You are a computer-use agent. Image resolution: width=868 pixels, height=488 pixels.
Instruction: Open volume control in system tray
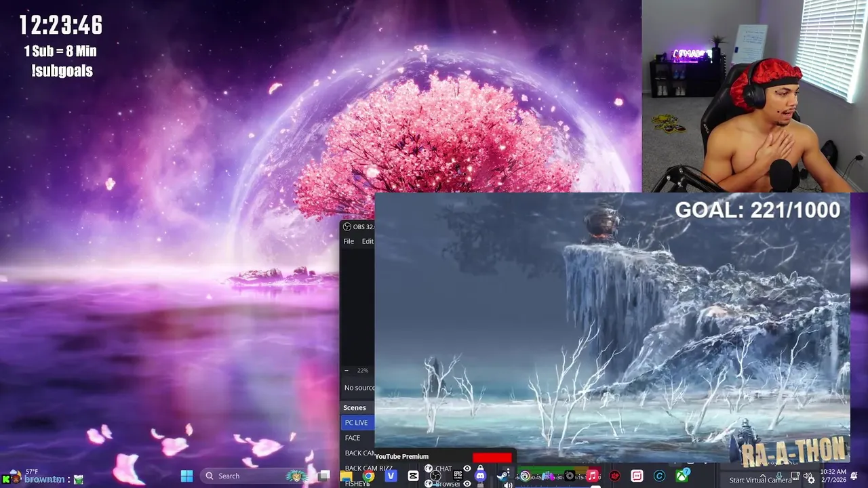808,476
